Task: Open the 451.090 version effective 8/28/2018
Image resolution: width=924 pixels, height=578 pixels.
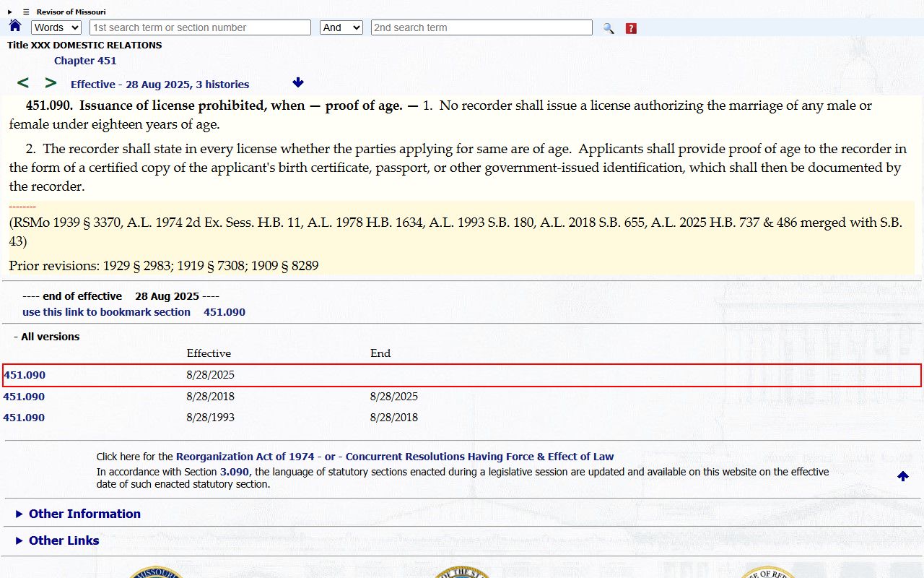Action: tap(24, 397)
